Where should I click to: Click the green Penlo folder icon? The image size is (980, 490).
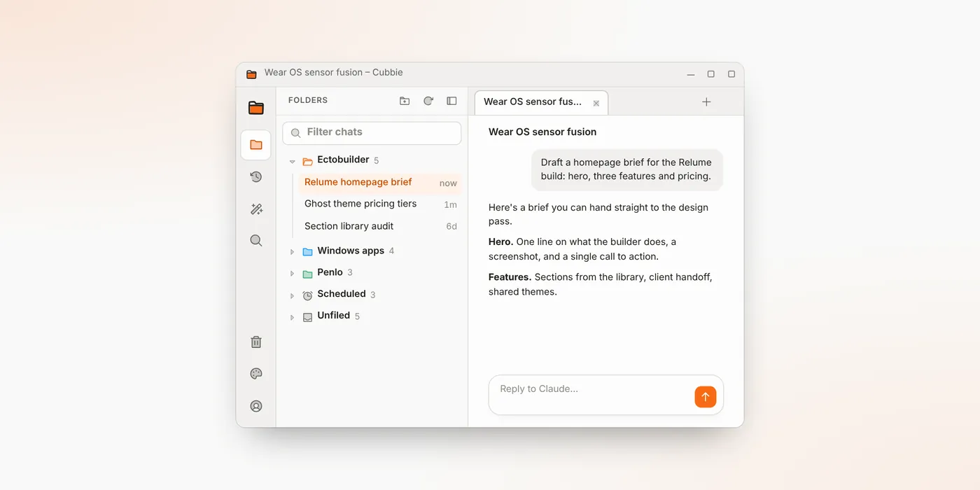click(x=307, y=274)
